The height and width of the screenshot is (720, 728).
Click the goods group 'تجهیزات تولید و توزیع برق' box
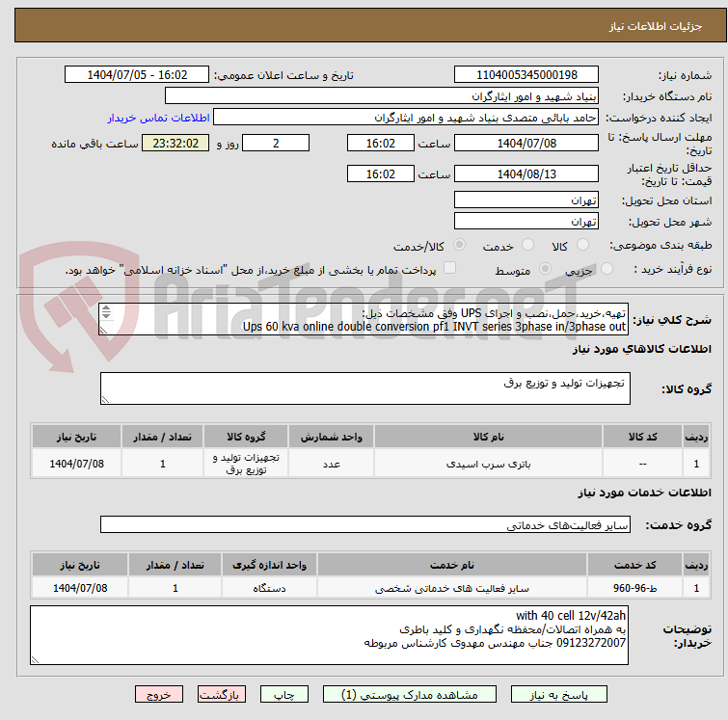tap(365, 388)
